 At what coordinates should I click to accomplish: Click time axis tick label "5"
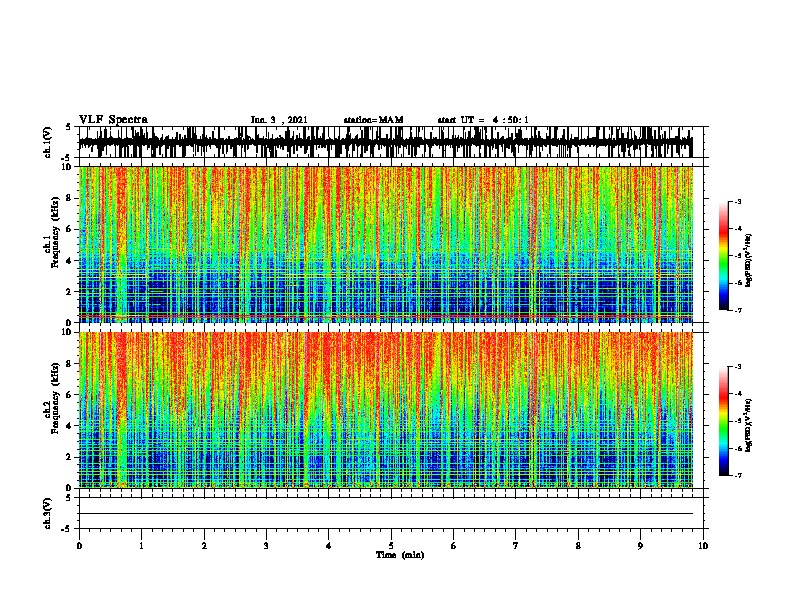point(391,546)
